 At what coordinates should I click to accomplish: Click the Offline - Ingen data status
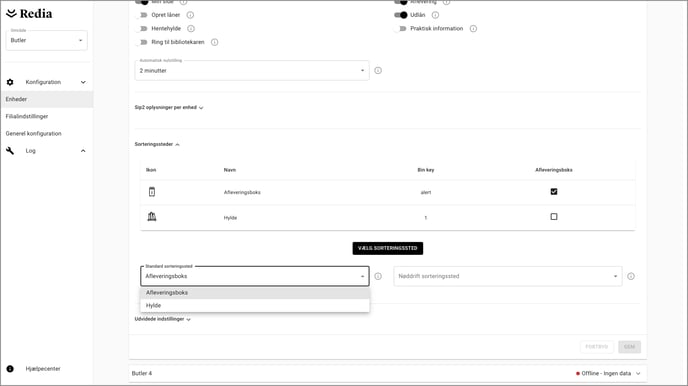[x=603, y=373]
